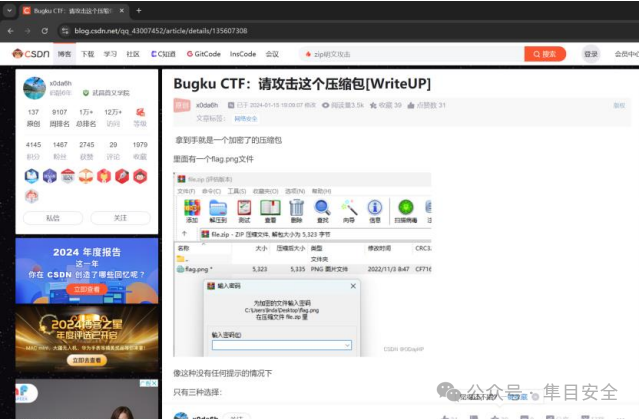Click the 1万+ 总排名 stat
Image resolution: width=639 pixels, height=419 pixels.
point(86,118)
